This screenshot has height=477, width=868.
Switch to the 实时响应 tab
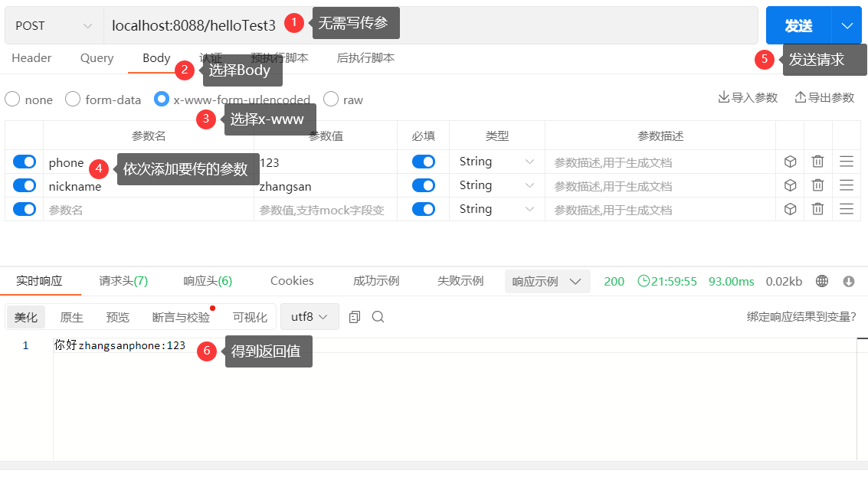39,281
